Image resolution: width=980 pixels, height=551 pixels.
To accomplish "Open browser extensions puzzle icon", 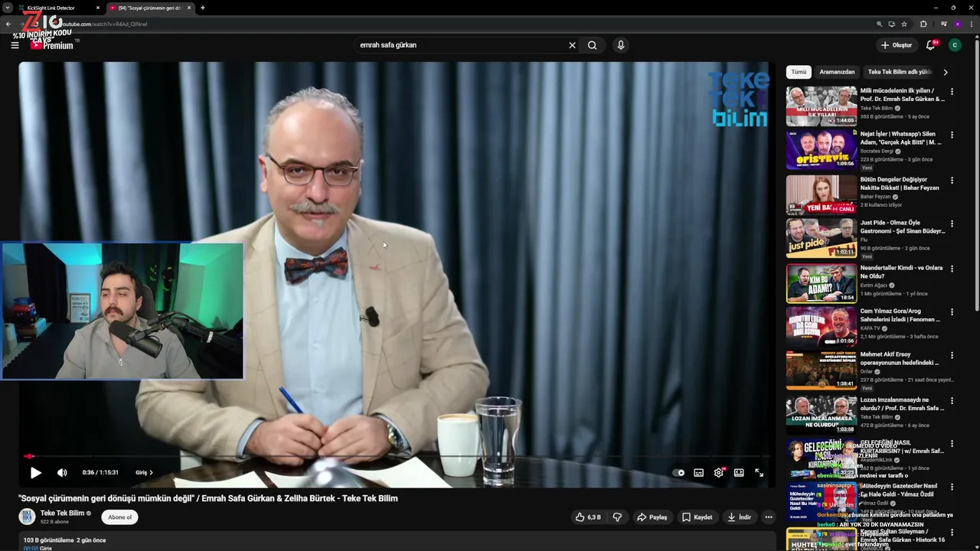I will (x=923, y=24).
